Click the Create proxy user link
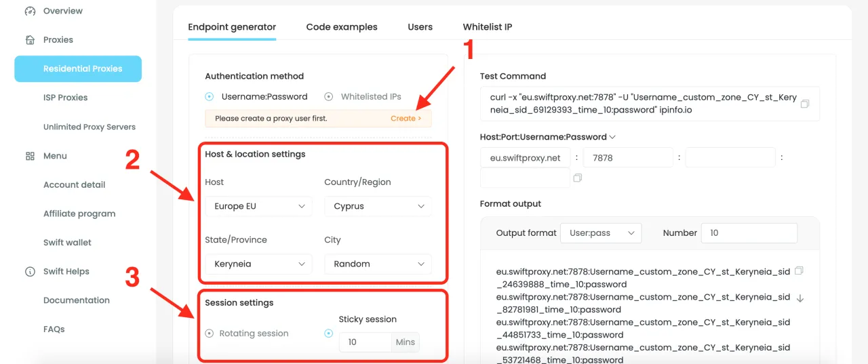The width and height of the screenshot is (868, 364). 406,118
